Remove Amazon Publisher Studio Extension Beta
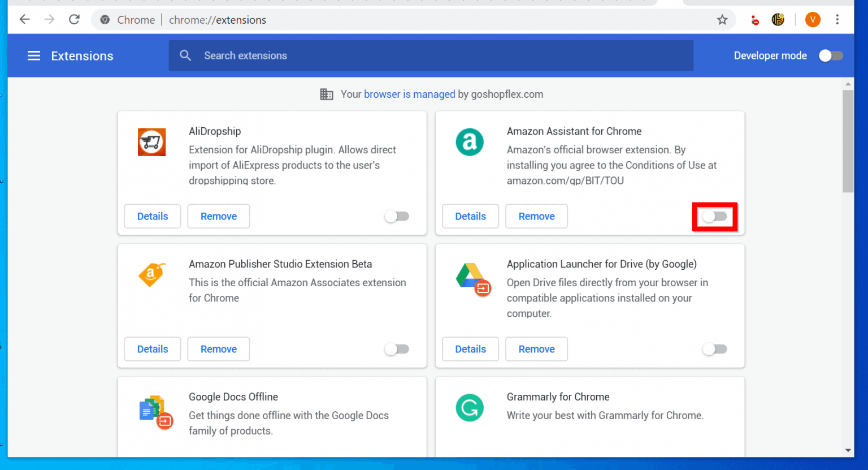Image resolution: width=868 pixels, height=470 pixels. pyautogui.click(x=219, y=349)
